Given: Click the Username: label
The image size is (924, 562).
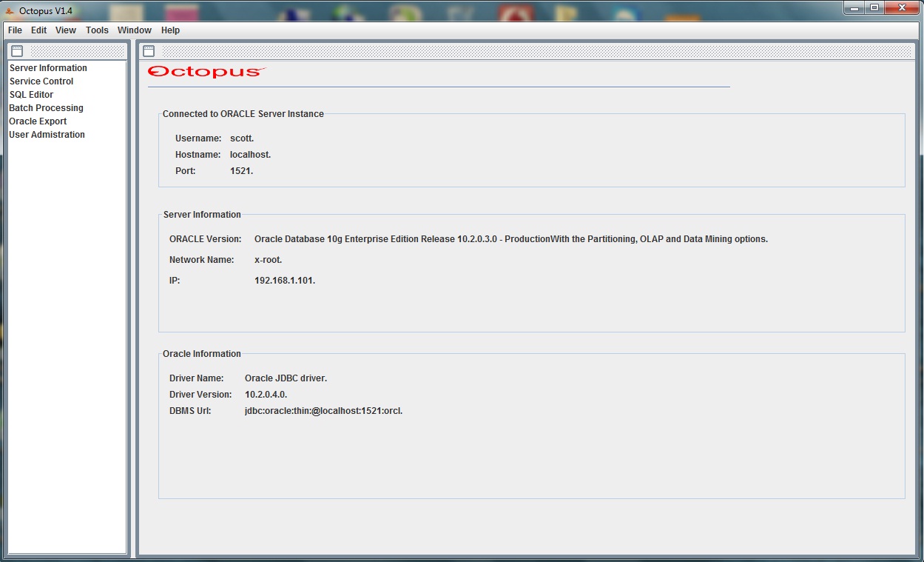Looking at the screenshot, I should (198, 138).
